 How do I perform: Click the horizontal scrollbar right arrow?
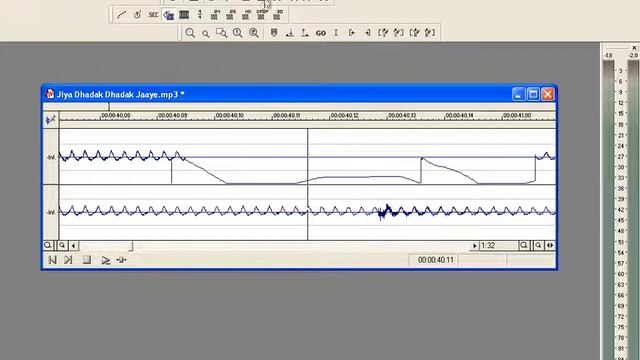(x=474, y=245)
